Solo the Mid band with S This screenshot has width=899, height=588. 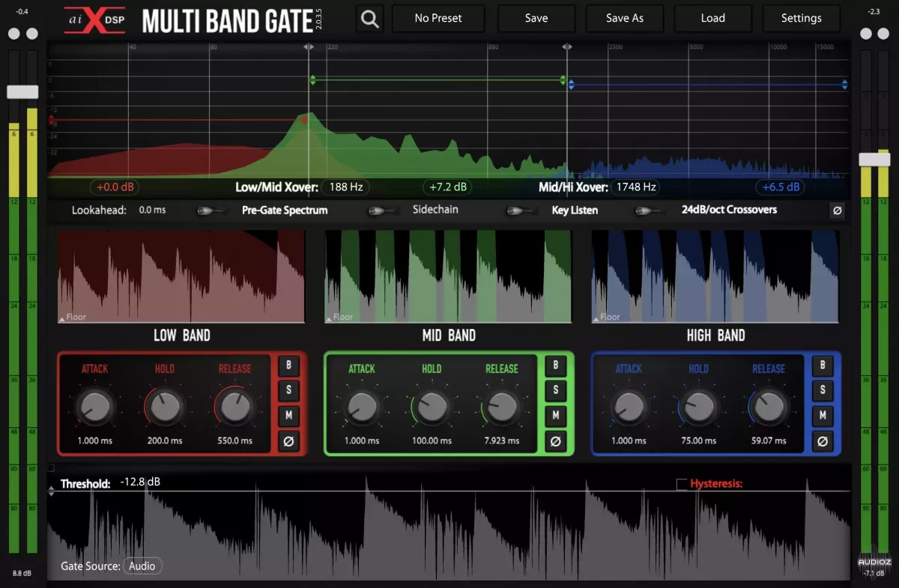pos(555,390)
